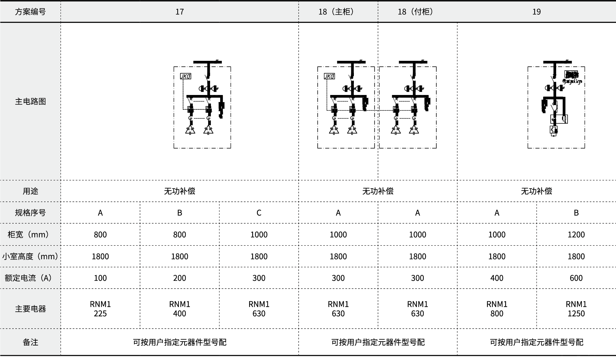Click rated current value 100
Screen dimensions: 616x364
[100, 278]
